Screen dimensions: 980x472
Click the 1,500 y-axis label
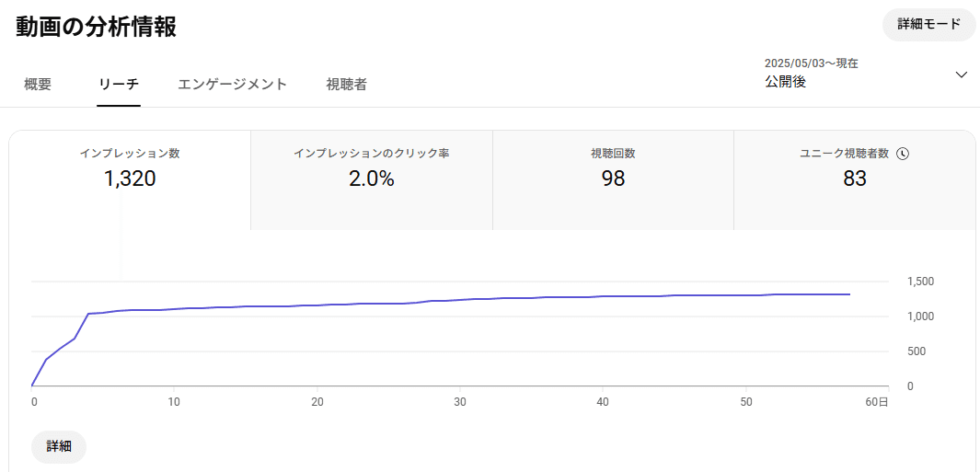(920, 282)
